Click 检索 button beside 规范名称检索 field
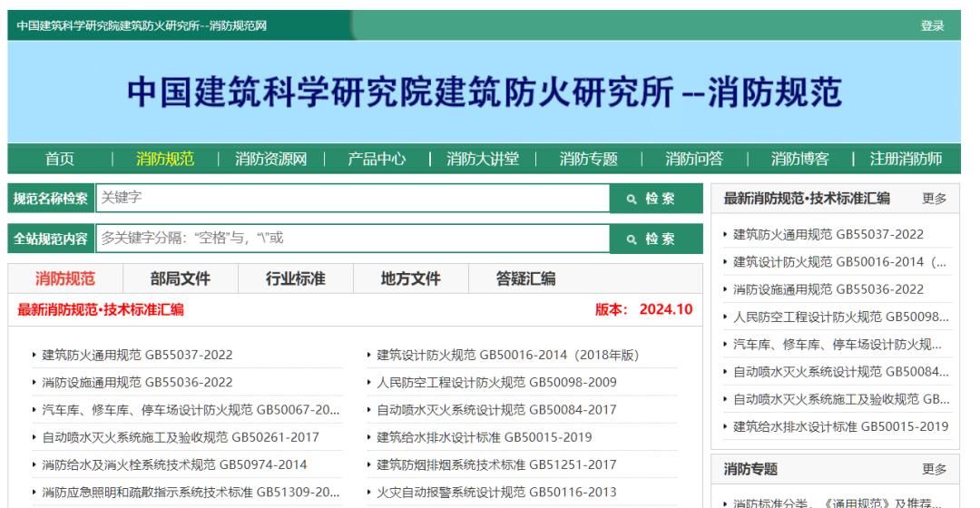The height and width of the screenshot is (508, 980). pyautogui.click(x=656, y=198)
